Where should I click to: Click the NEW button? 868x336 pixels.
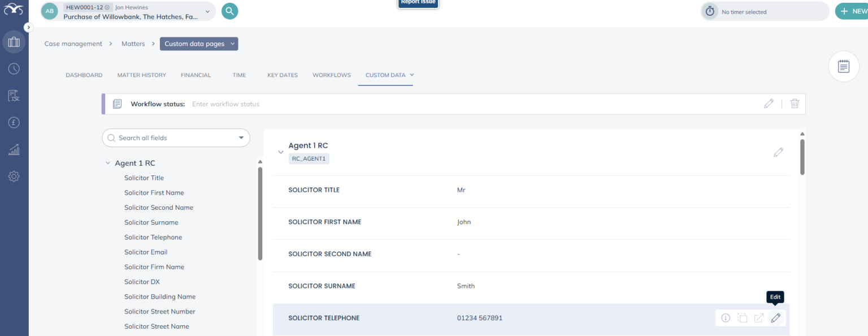pos(854,11)
